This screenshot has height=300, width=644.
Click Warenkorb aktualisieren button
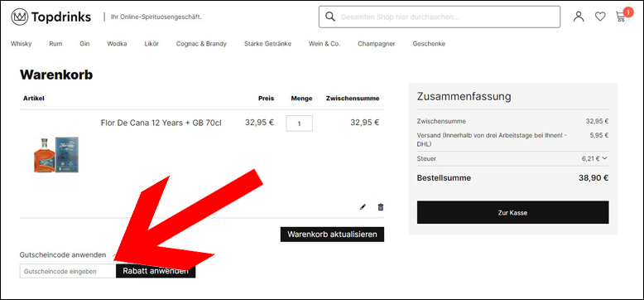click(332, 235)
